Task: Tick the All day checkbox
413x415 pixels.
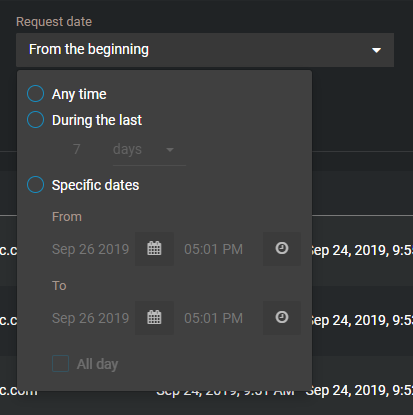Action: point(60,364)
